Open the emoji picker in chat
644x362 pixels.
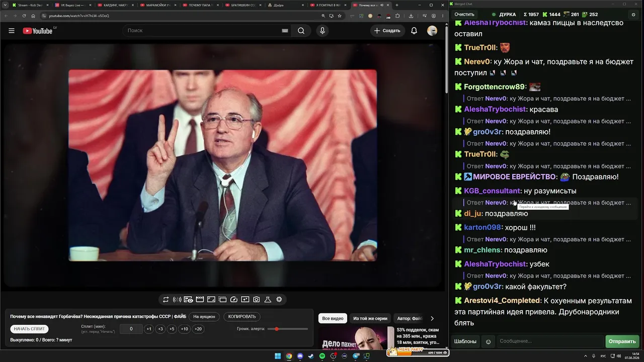point(488,341)
